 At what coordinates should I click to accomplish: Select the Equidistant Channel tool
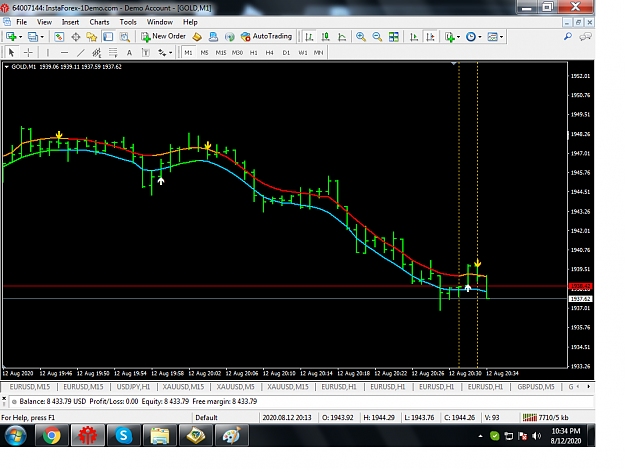point(97,52)
